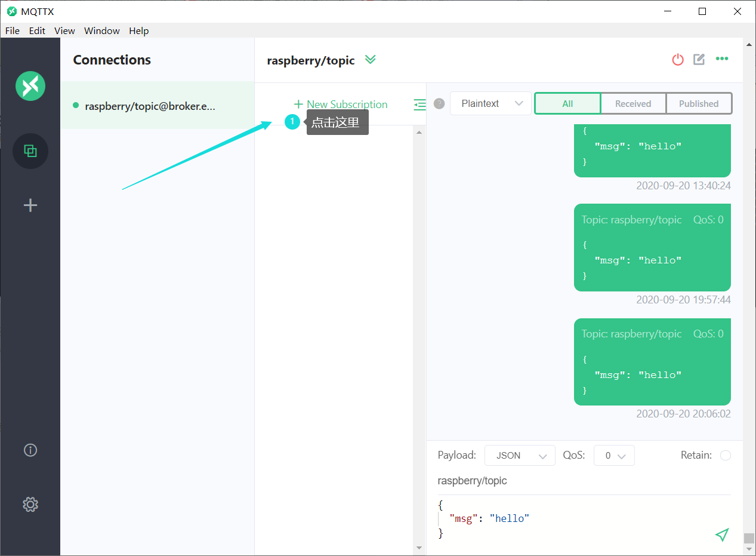756x556 pixels.
Task: Click the red disconnect power icon
Action: [x=678, y=60]
